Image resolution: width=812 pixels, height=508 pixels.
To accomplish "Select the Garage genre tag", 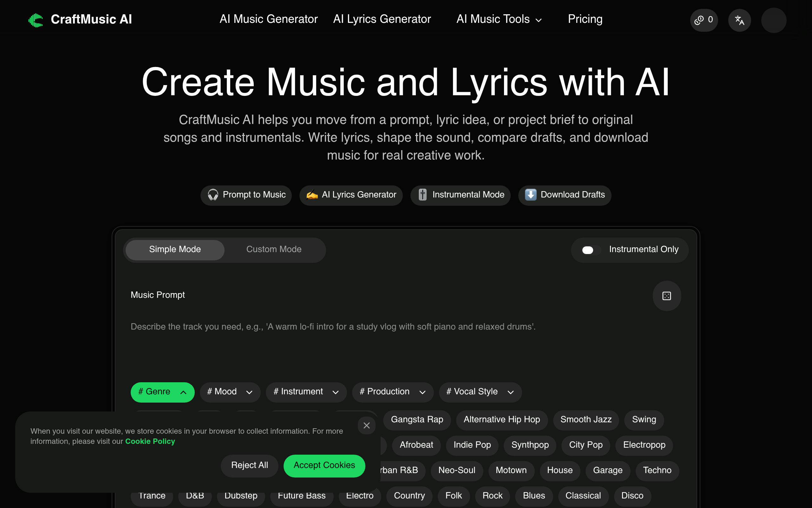I will 608,471.
